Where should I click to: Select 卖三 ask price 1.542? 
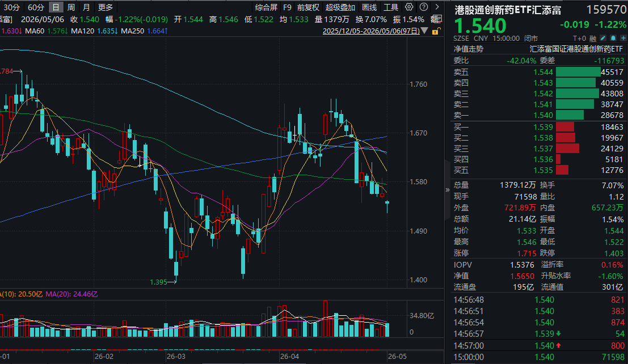pos(543,94)
